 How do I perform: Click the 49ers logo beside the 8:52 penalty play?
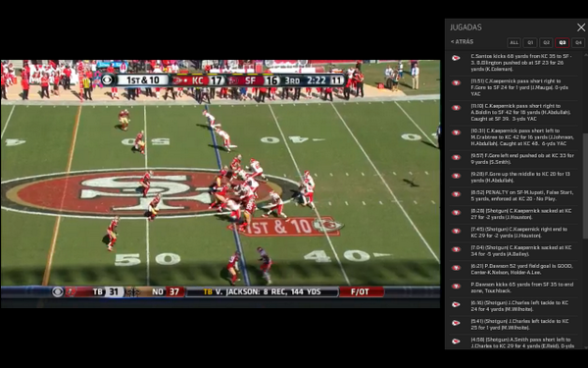coord(456,194)
